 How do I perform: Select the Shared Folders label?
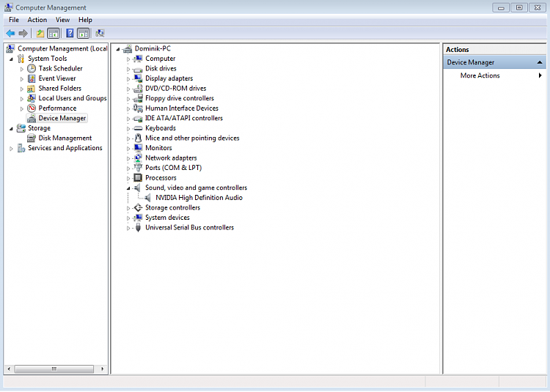[x=59, y=88]
